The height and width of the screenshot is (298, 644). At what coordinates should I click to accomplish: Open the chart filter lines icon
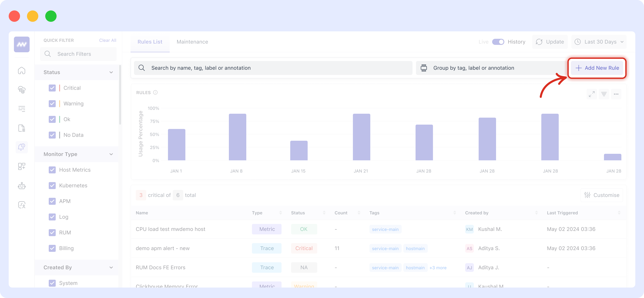[x=604, y=94]
